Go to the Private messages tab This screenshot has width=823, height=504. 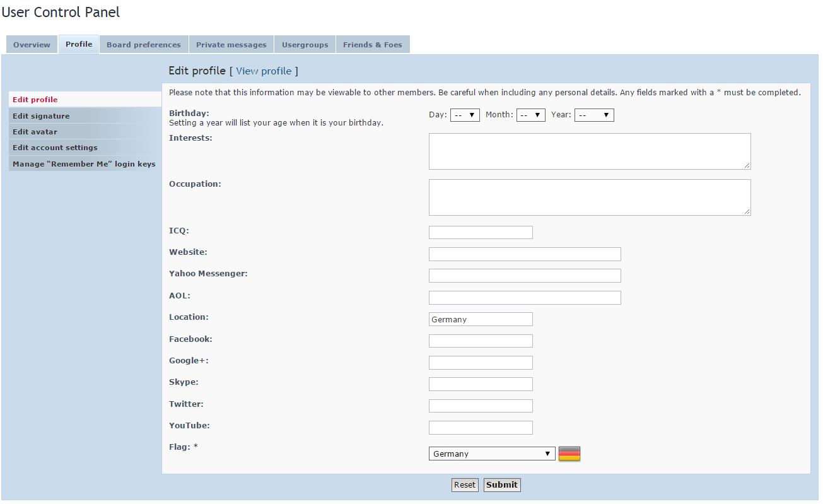(x=231, y=45)
